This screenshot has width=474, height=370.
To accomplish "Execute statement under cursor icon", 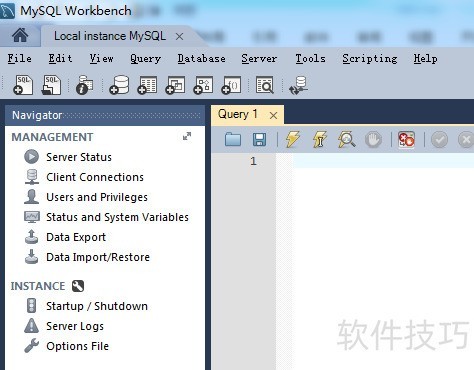I will pos(319,139).
